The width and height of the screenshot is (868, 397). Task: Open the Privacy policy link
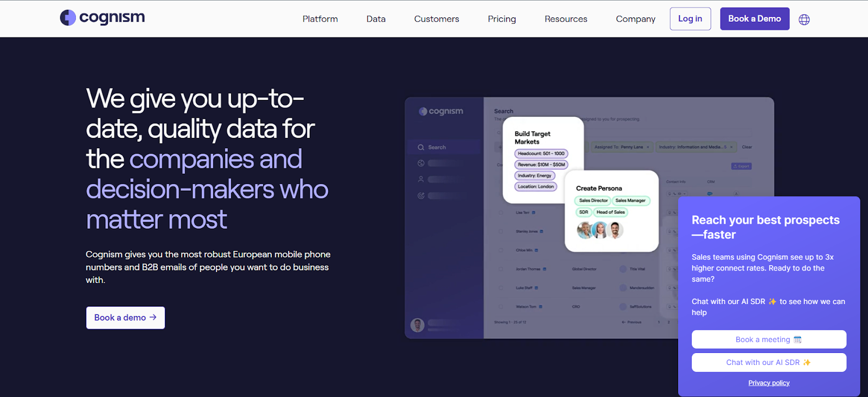tap(769, 383)
